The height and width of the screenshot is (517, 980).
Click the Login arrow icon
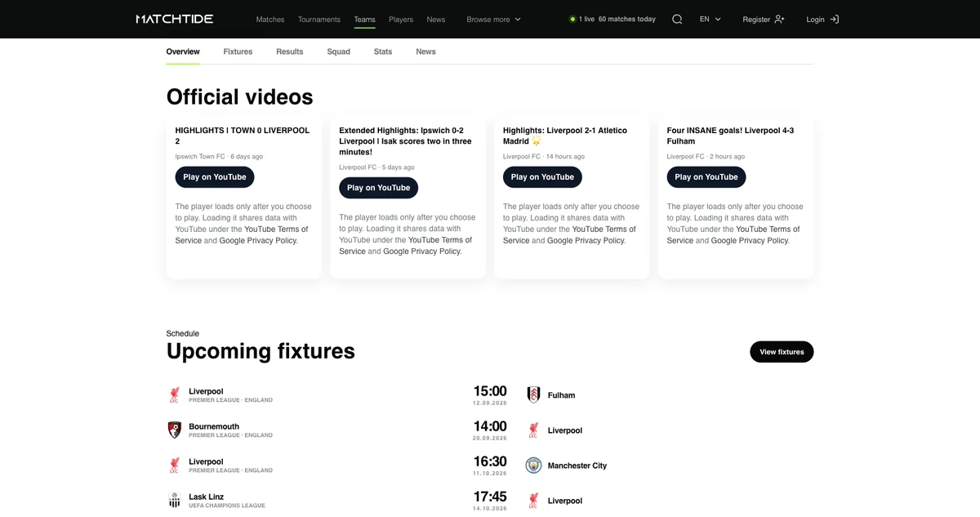coord(834,19)
